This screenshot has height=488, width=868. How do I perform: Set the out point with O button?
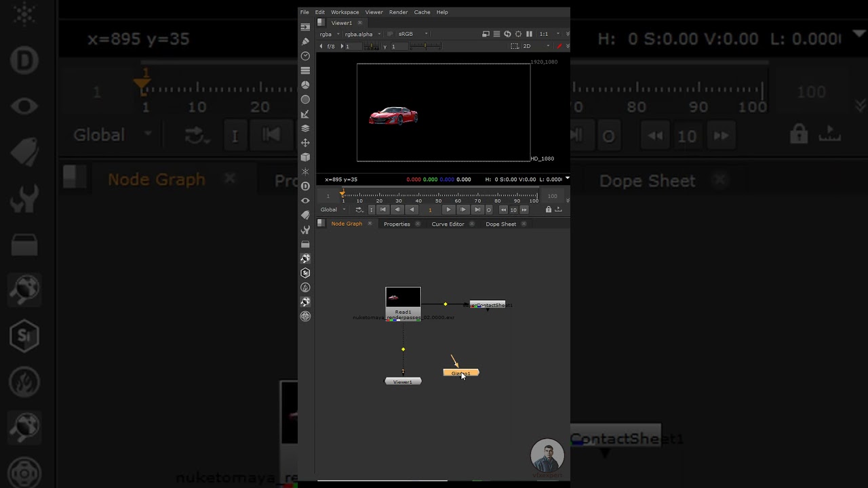click(x=488, y=209)
